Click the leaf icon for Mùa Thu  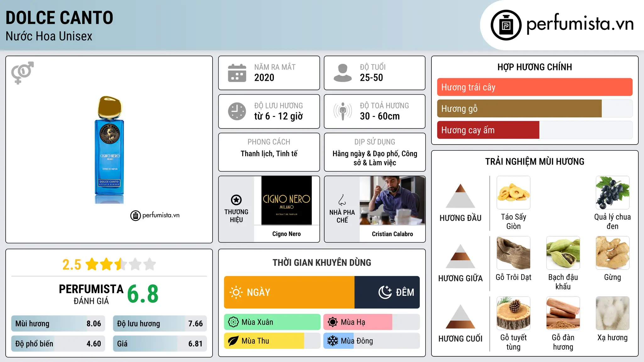[233, 341]
